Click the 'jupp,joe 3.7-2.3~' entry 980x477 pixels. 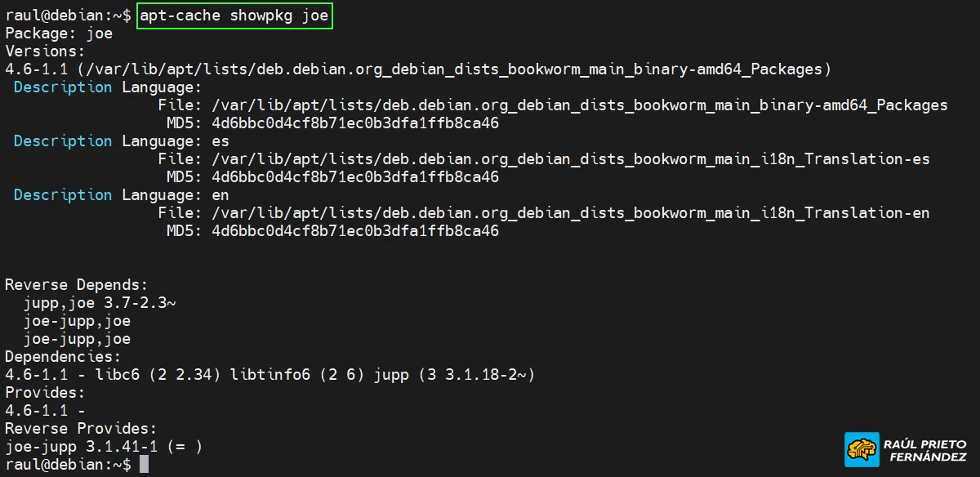(x=100, y=303)
